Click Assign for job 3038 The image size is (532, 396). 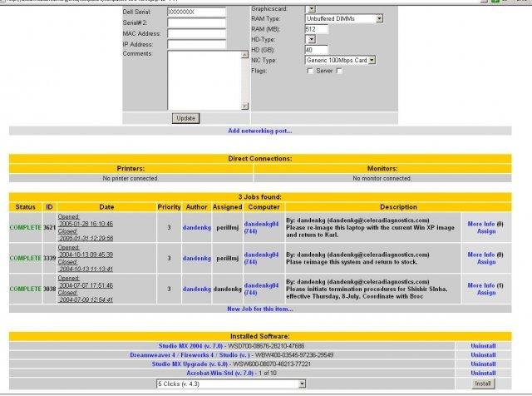(x=486, y=293)
